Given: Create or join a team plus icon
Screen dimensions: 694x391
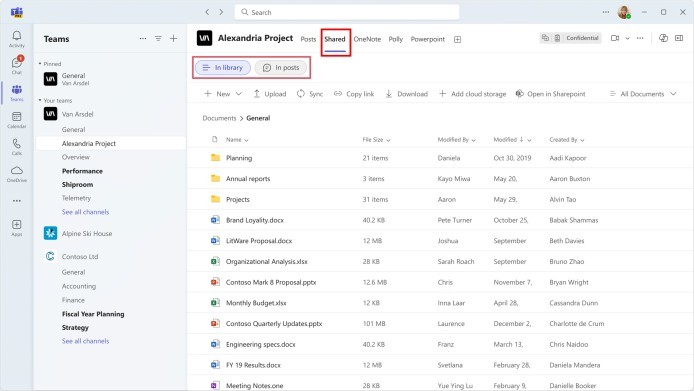Looking at the screenshot, I should [x=174, y=39].
